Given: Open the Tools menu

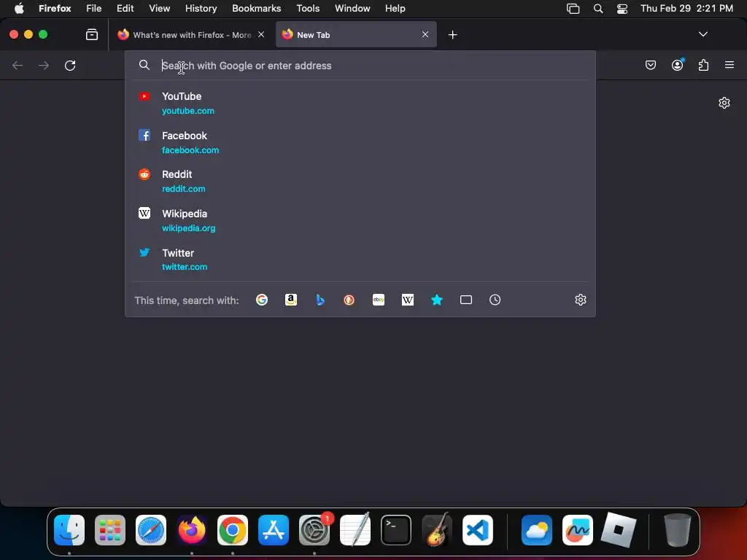Looking at the screenshot, I should point(308,8).
